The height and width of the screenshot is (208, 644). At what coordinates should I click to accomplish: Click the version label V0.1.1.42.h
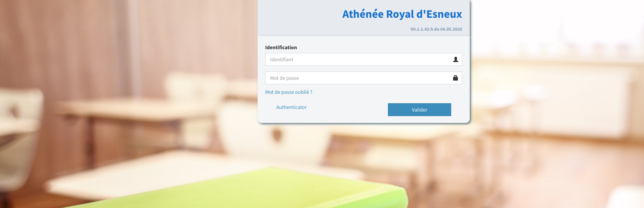[x=422, y=29]
